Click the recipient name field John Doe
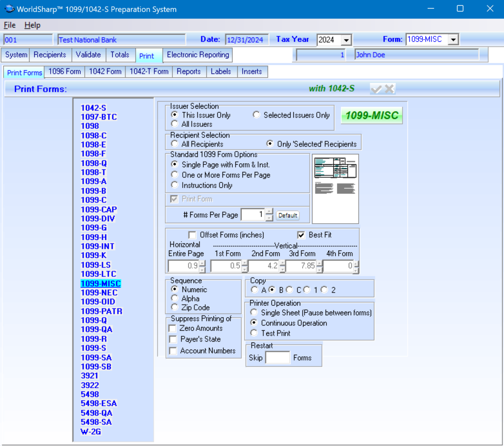The image size is (504, 446). (x=417, y=55)
